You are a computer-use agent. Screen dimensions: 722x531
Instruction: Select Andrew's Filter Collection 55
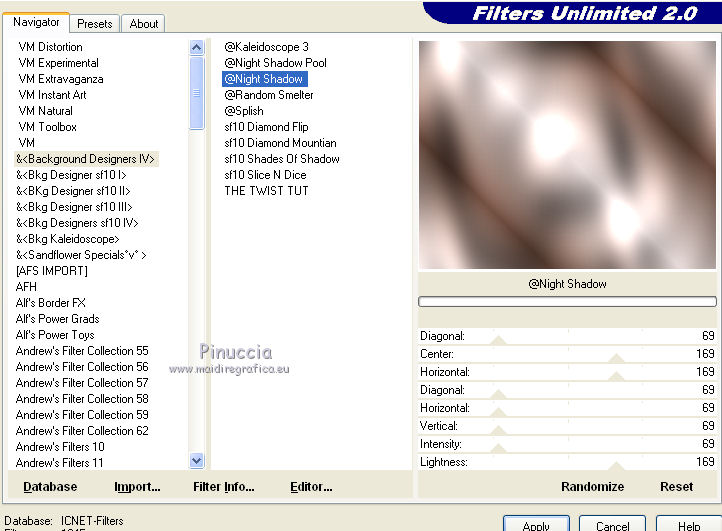82,351
